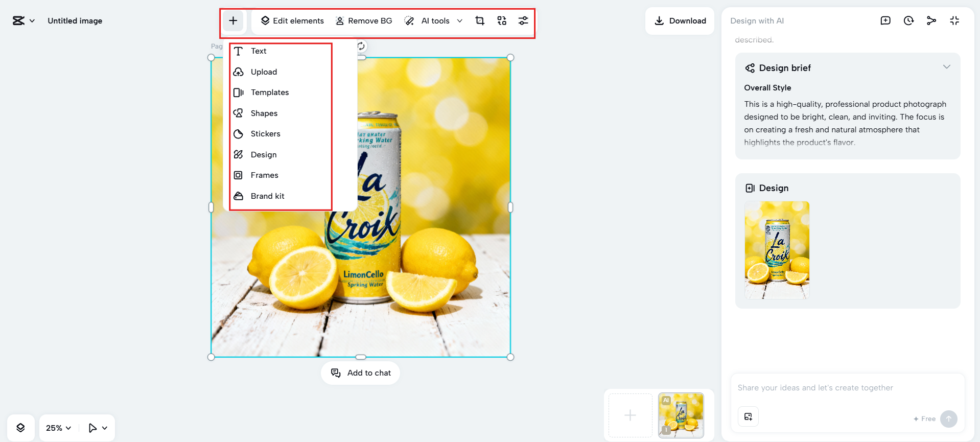Open the history clock icon
The image size is (980, 442).
[x=908, y=21]
